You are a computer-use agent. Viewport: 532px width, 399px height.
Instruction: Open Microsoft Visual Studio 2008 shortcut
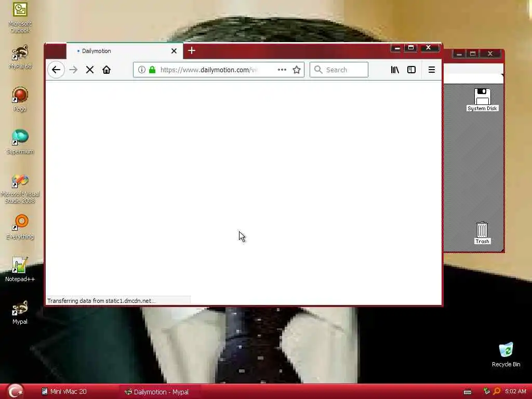click(x=20, y=189)
